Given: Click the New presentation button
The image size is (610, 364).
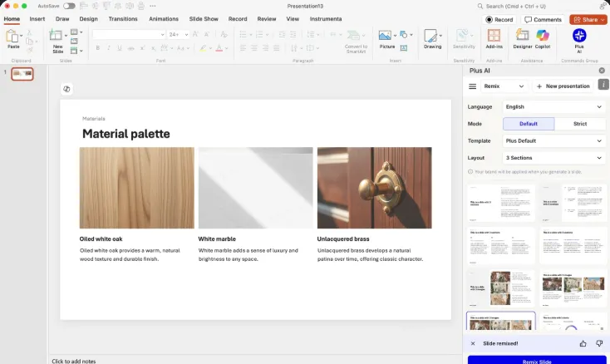Looking at the screenshot, I should pos(563,86).
